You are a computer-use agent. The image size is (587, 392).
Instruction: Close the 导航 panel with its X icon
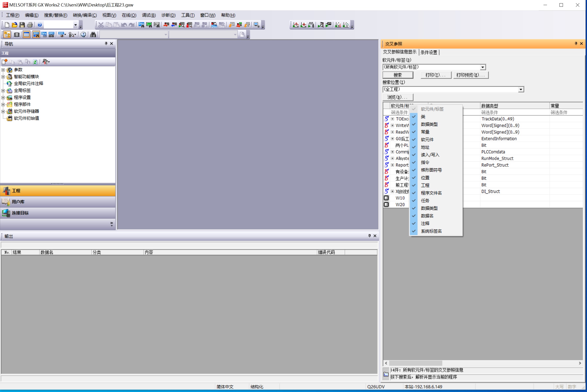tap(112, 43)
